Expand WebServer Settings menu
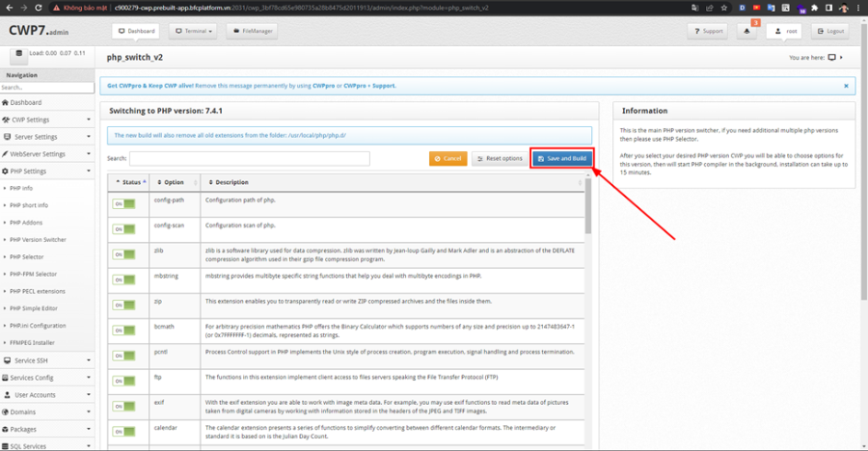Screen dimensions: 868x451 [47, 154]
